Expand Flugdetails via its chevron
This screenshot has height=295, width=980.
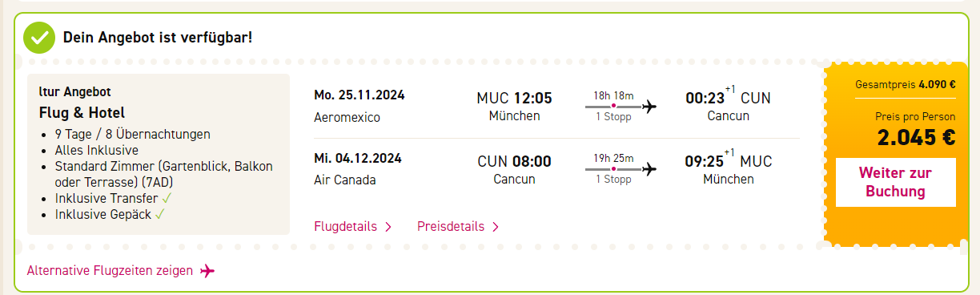(x=388, y=227)
